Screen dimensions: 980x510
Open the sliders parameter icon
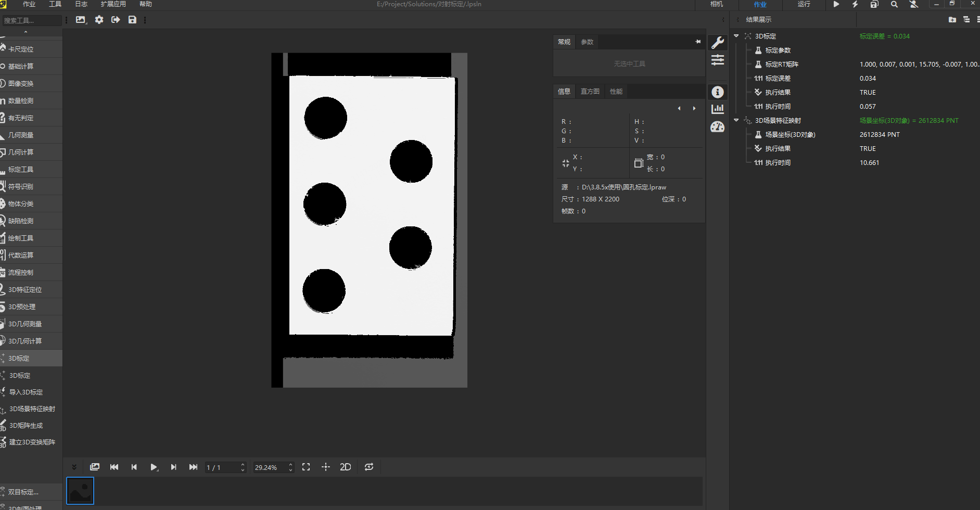click(718, 60)
